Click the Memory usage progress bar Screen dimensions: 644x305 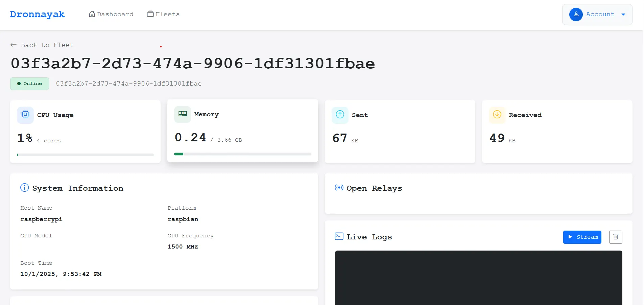pyautogui.click(x=242, y=154)
